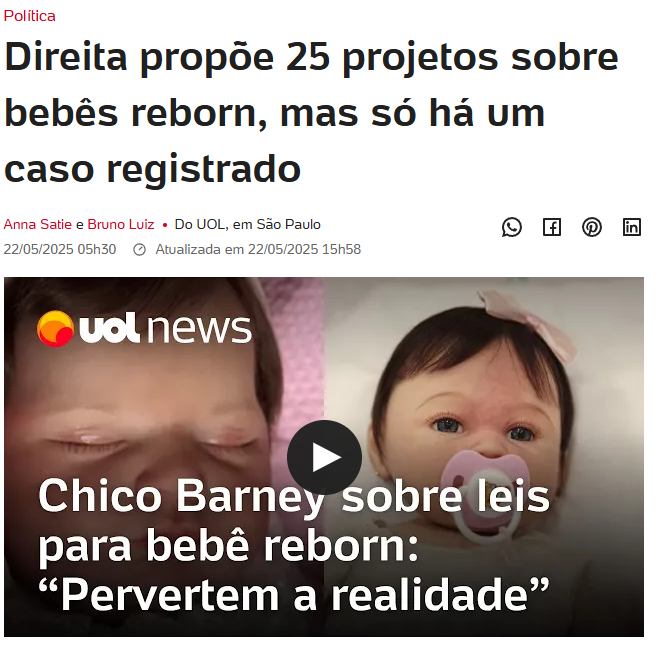Share the article on WhatsApp
Viewport: 663px width, 650px height.
(x=512, y=227)
